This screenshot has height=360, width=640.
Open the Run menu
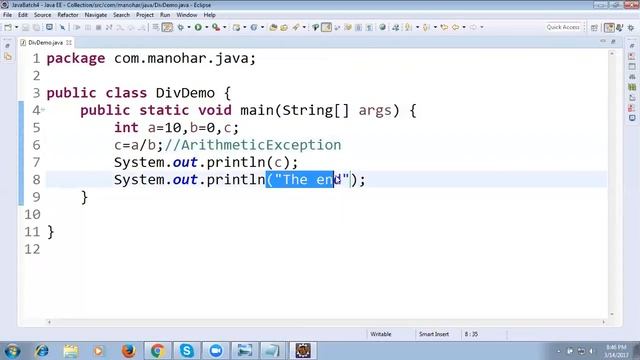click(x=165, y=15)
